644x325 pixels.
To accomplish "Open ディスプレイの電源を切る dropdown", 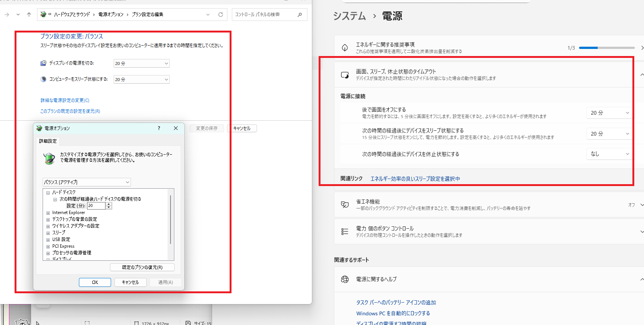I will (141, 64).
